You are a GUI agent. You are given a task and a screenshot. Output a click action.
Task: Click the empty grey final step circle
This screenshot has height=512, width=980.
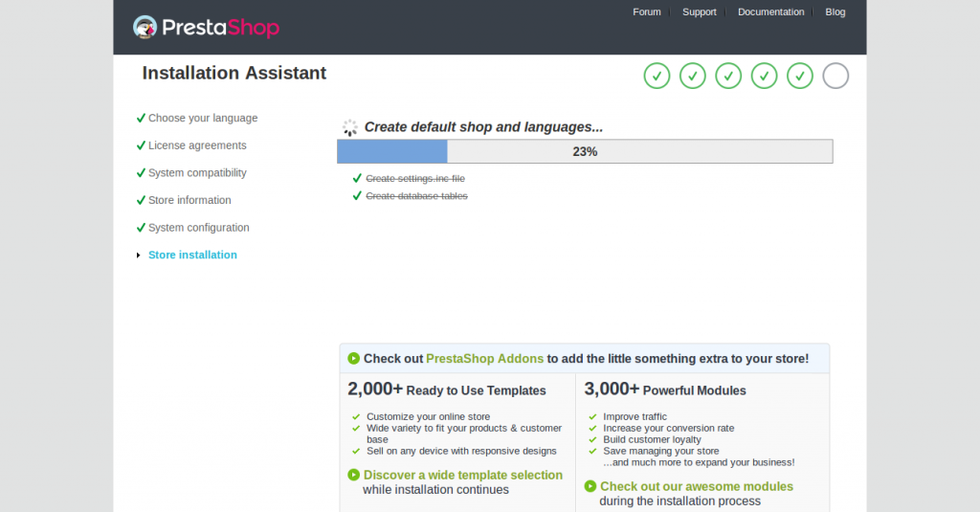(x=835, y=76)
